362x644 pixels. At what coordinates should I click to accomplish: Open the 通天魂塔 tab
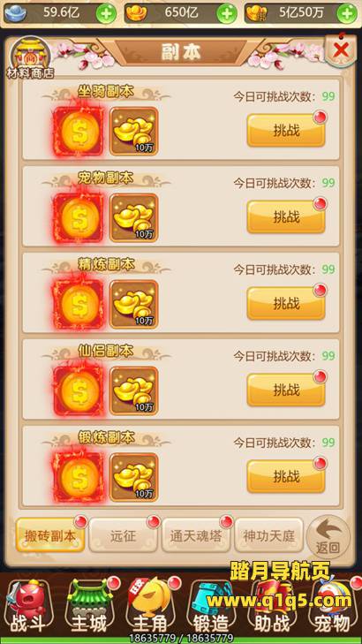click(196, 535)
